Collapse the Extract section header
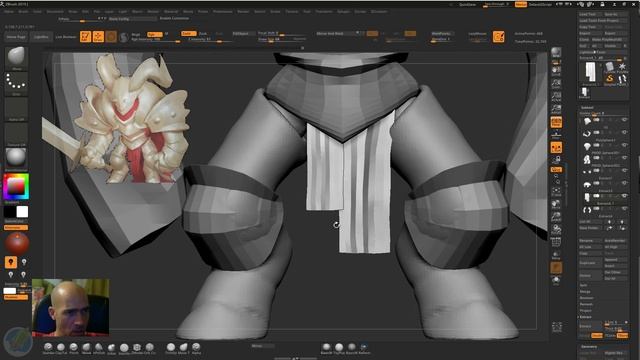 click(x=585, y=317)
